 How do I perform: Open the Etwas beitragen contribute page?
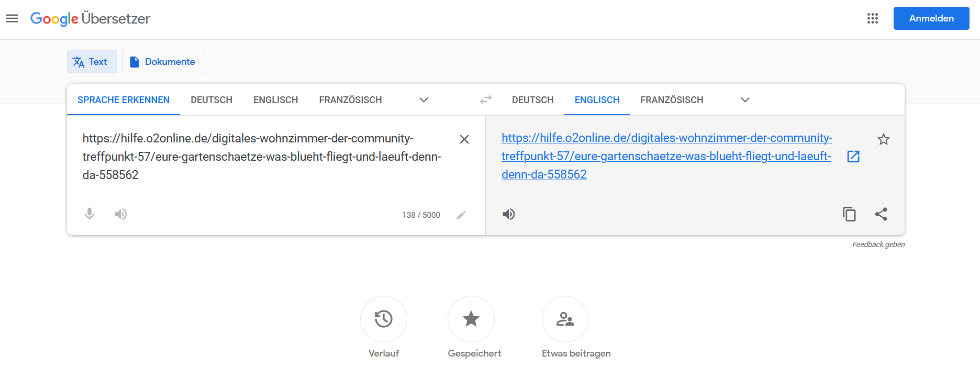tap(565, 319)
